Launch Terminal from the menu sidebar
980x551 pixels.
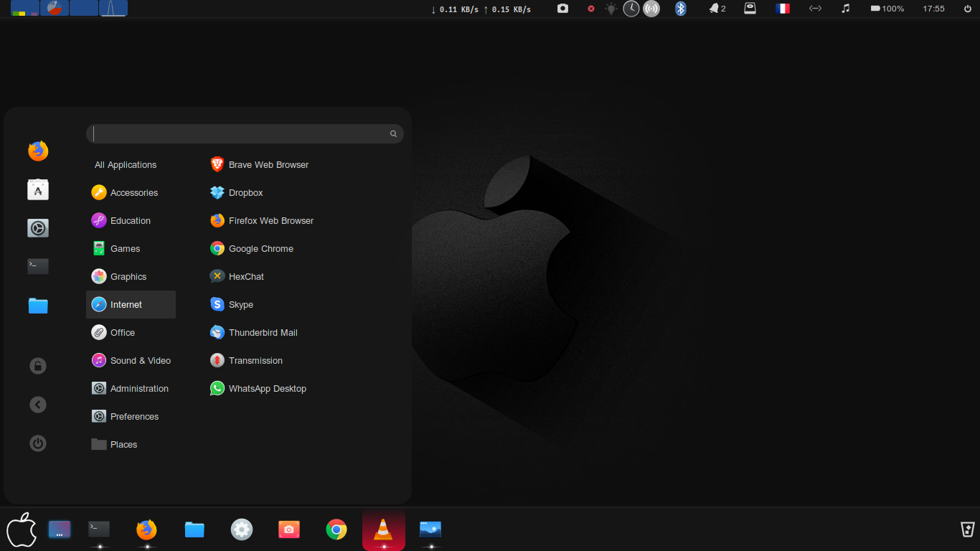tap(38, 266)
